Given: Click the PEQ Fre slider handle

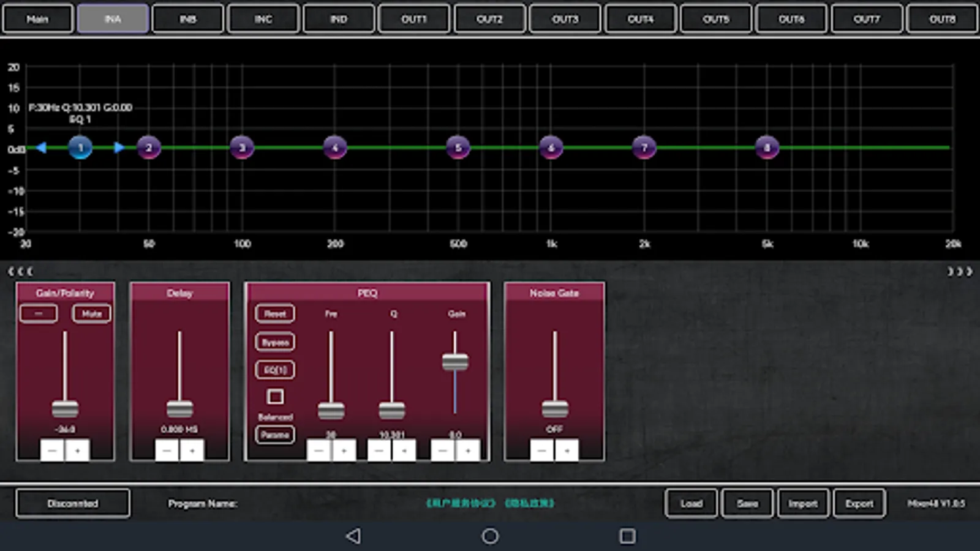Looking at the screenshot, I should click(x=331, y=411).
